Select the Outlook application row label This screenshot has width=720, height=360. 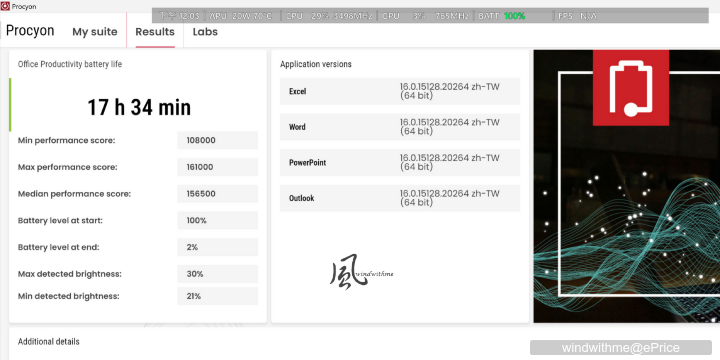(302, 198)
